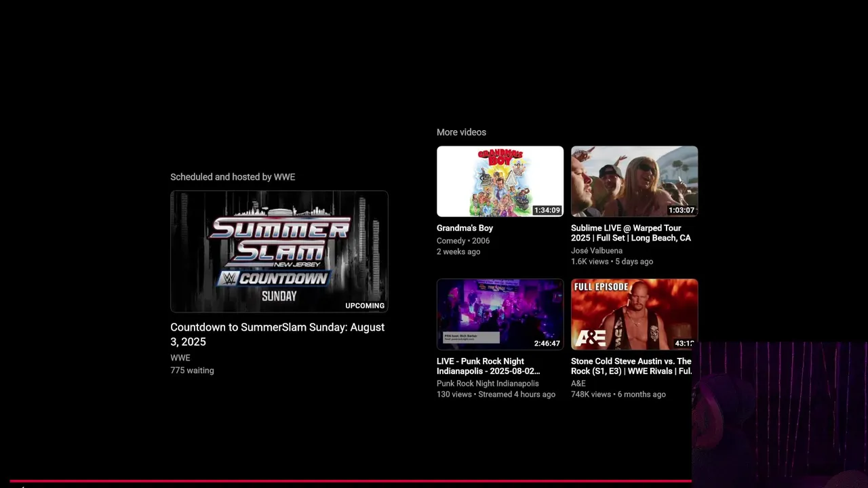Viewport: 868px width, 488px height.
Task: Open the WWE channel name link
Action: (180, 358)
